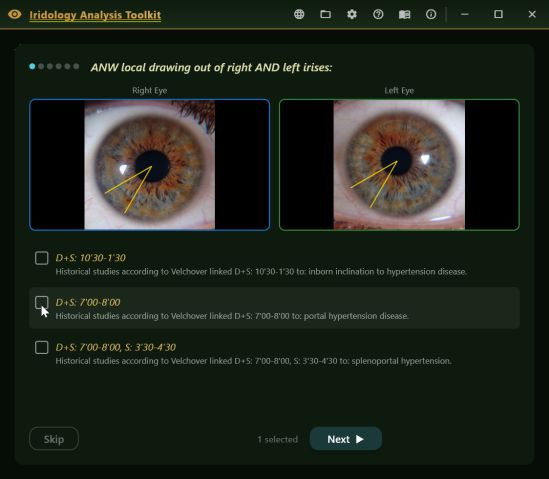Check the D+S: 10'30-1'30 checkbox
Image resolution: width=549 pixels, height=479 pixels.
pyautogui.click(x=42, y=258)
